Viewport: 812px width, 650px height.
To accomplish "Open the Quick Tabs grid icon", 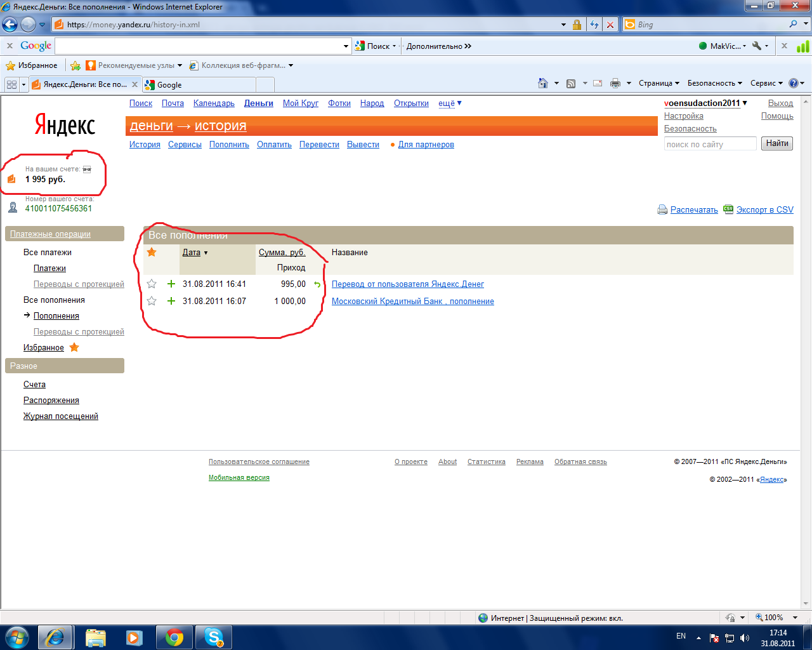I will tap(11, 84).
